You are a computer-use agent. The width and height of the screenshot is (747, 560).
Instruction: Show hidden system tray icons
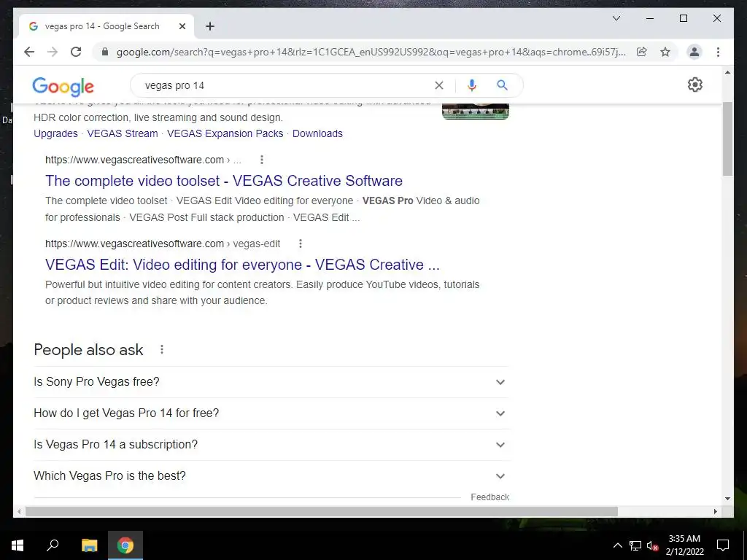click(617, 545)
